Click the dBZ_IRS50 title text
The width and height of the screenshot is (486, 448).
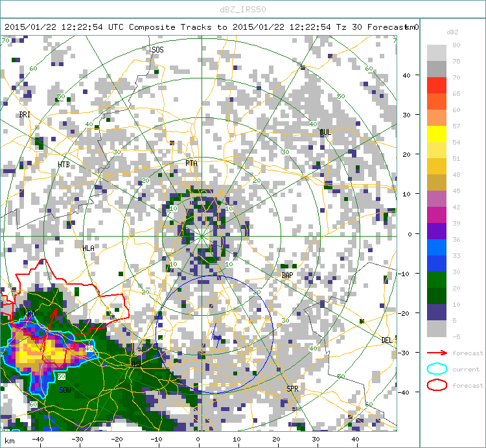coord(243,10)
